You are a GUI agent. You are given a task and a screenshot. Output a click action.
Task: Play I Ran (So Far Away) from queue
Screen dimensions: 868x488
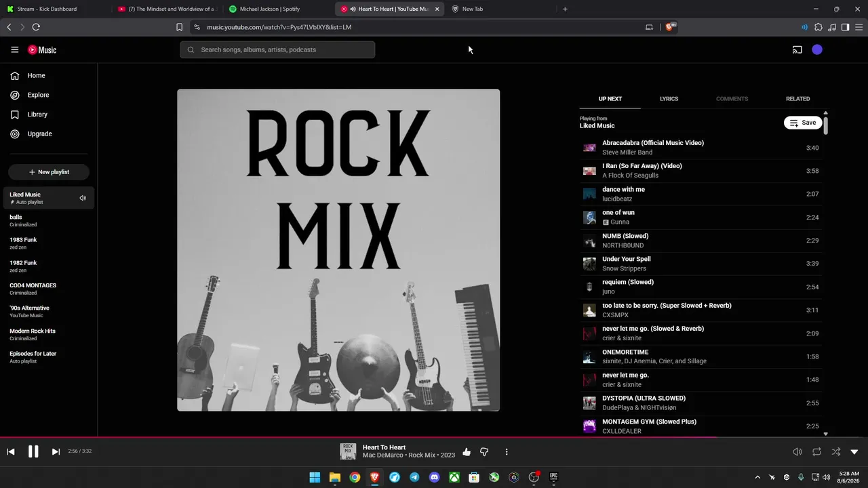[x=701, y=171]
